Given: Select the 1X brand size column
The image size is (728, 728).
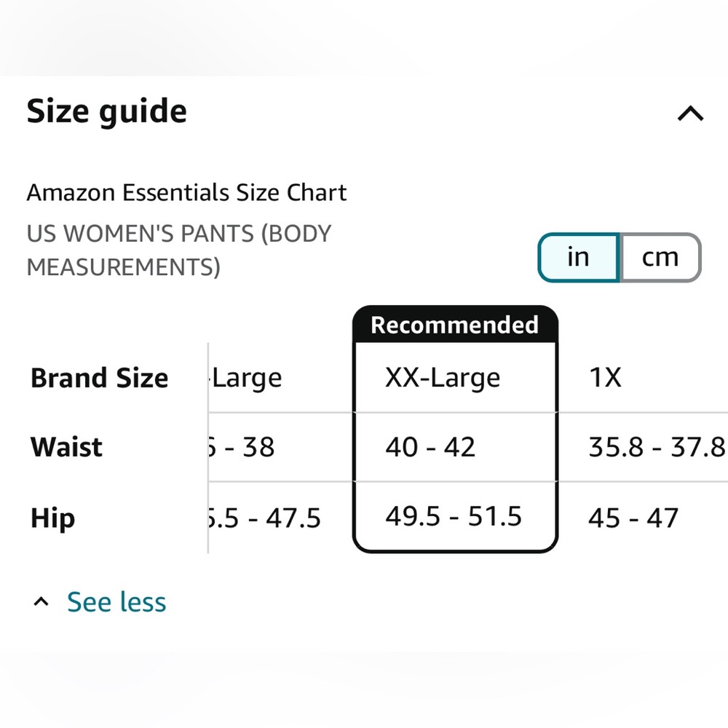Looking at the screenshot, I should click(605, 378).
